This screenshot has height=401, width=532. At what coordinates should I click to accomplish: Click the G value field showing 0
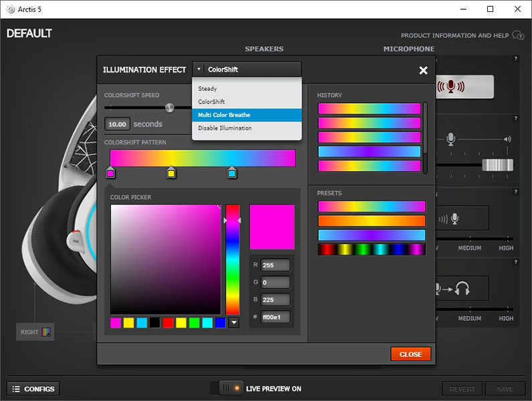coord(275,282)
